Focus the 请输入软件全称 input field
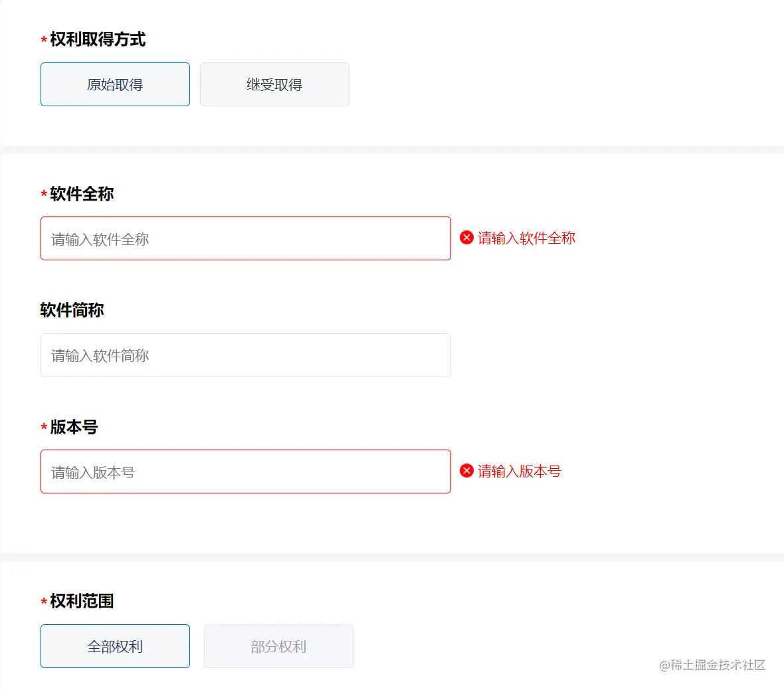The width and height of the screenshot is (784, 690). pos(245,238)
